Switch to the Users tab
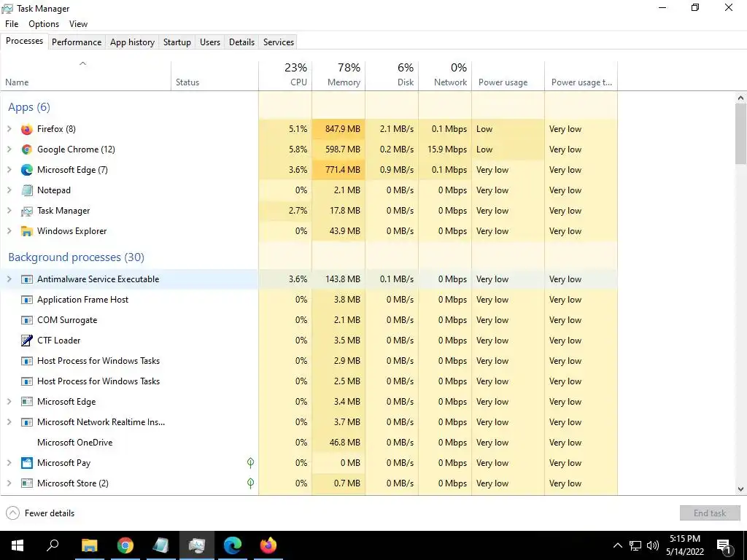Screen dimensions: 747x560 [210, 42]
